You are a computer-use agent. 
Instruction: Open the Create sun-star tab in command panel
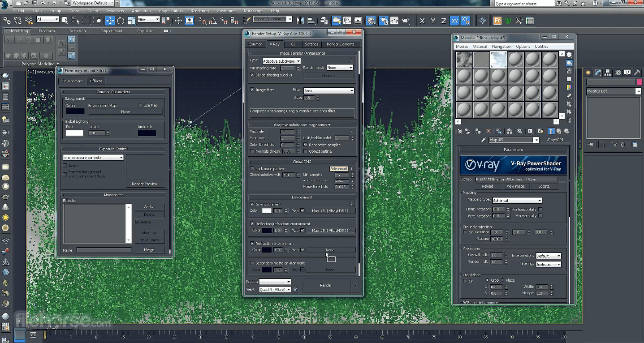[588, 73]
